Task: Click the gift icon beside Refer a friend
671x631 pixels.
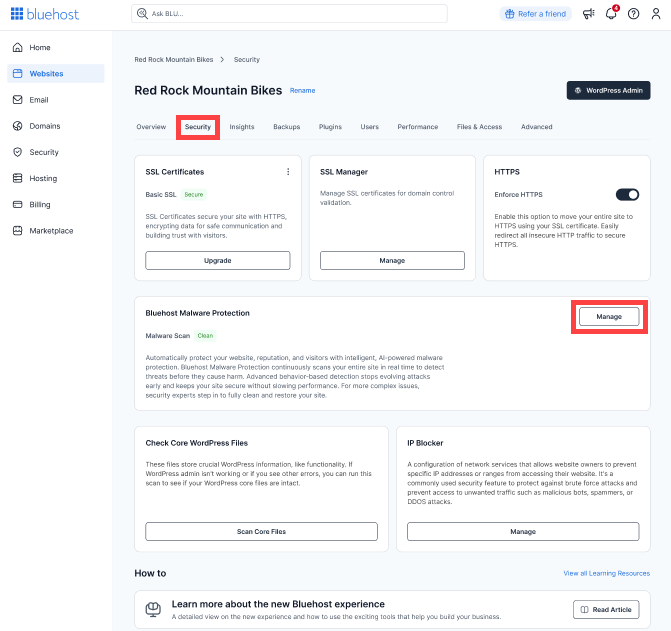Action: [509, 14]
